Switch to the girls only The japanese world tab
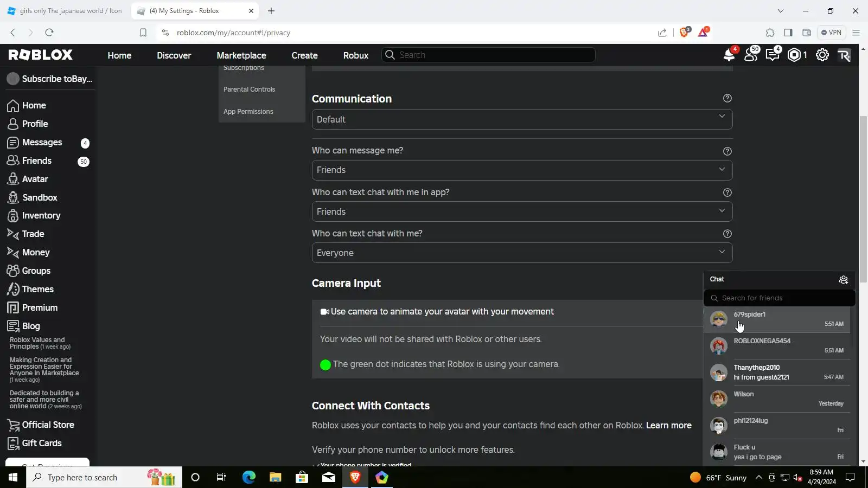 coord(65,11)
